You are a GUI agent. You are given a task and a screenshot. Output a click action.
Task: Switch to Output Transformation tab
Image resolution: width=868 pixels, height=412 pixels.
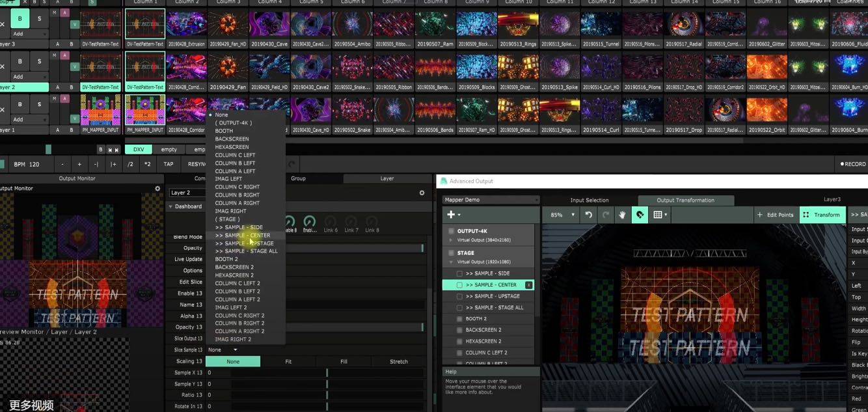(685, 200)
